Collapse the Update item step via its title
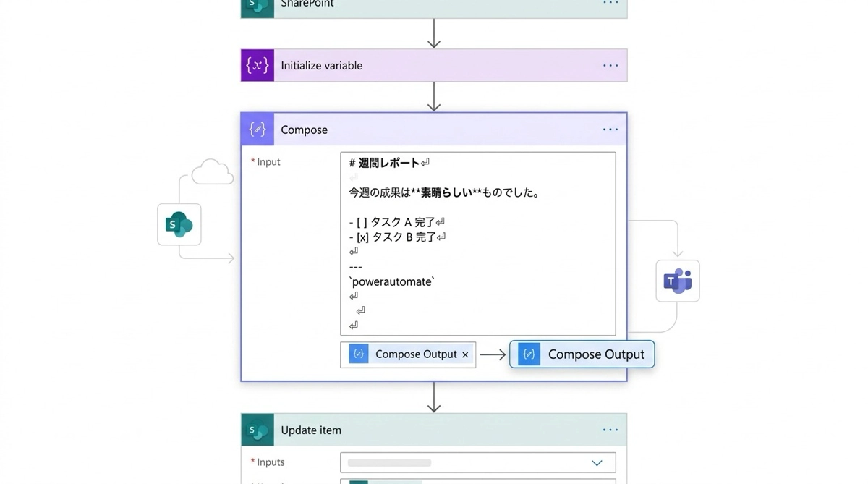The height and width of the screenshot is (484, 868). coord(310,430)
